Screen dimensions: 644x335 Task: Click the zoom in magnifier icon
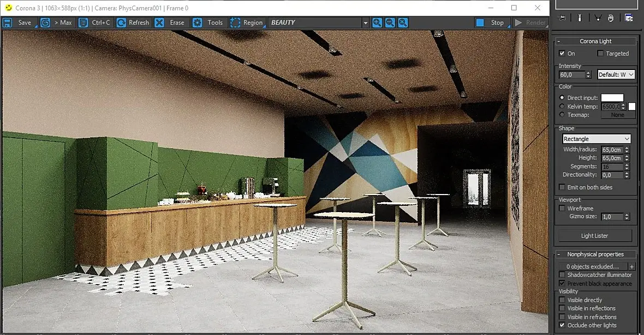click(x=377, y=22)
